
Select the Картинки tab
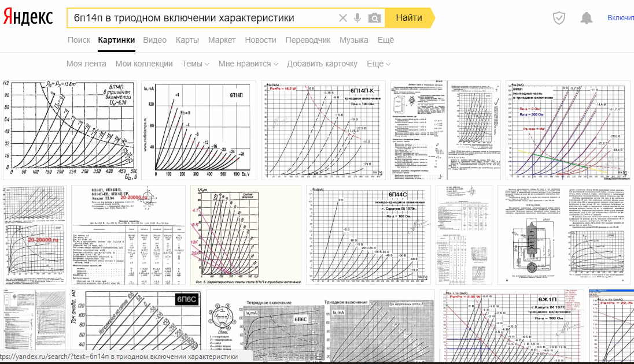116,40
